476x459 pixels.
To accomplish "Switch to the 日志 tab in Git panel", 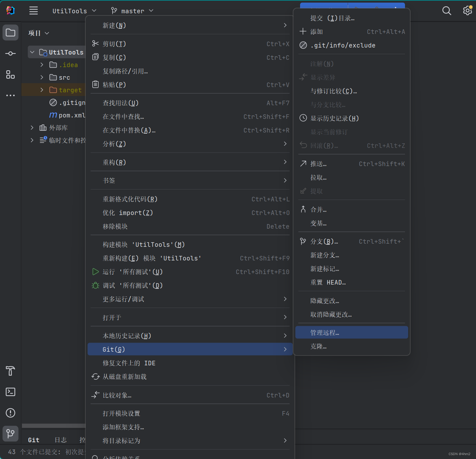I will [x=61, y=440].
